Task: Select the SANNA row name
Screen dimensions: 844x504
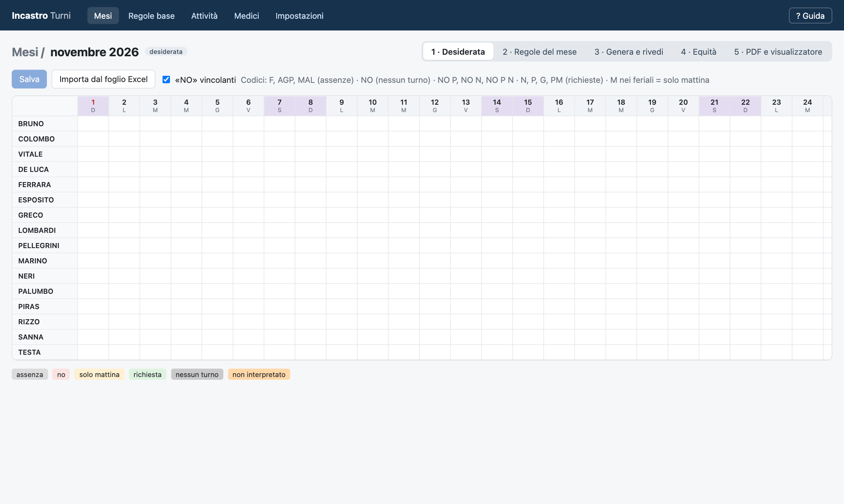Action: click(x=31, y=337)
